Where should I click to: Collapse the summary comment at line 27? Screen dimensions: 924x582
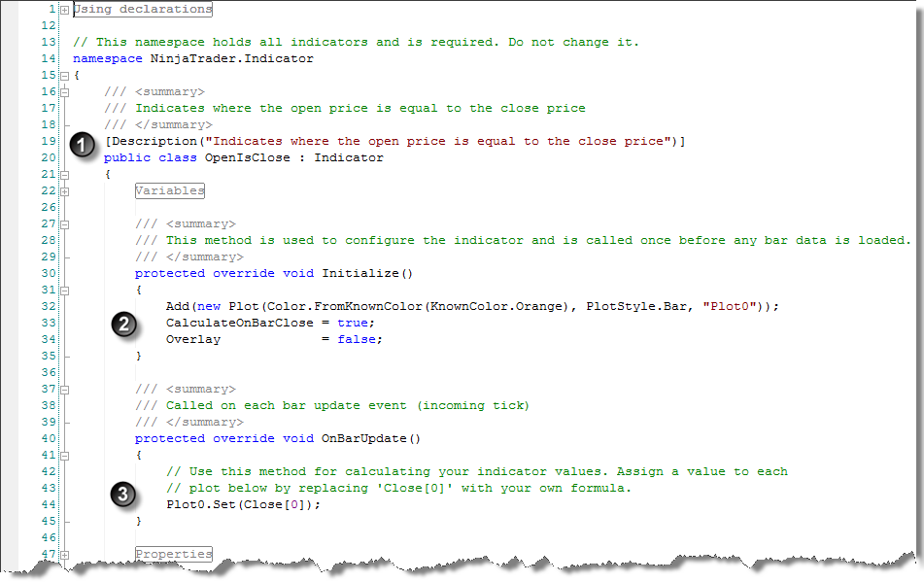pyautogui.click(x=65, y=224)
